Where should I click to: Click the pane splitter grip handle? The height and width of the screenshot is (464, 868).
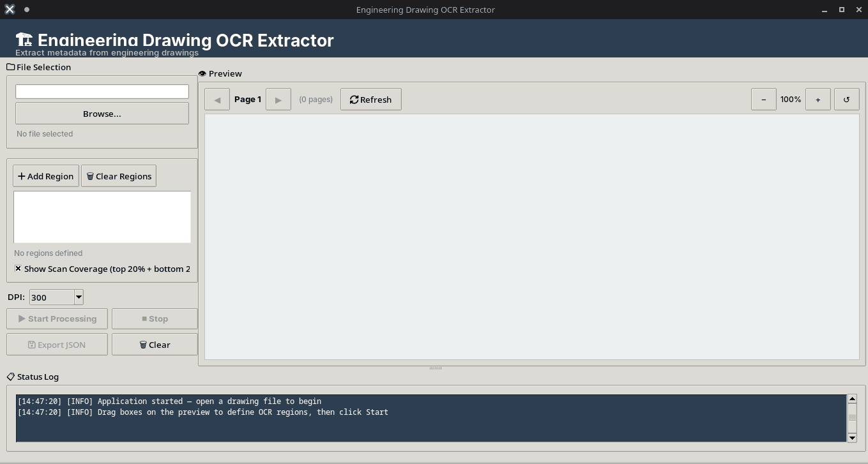436,368
